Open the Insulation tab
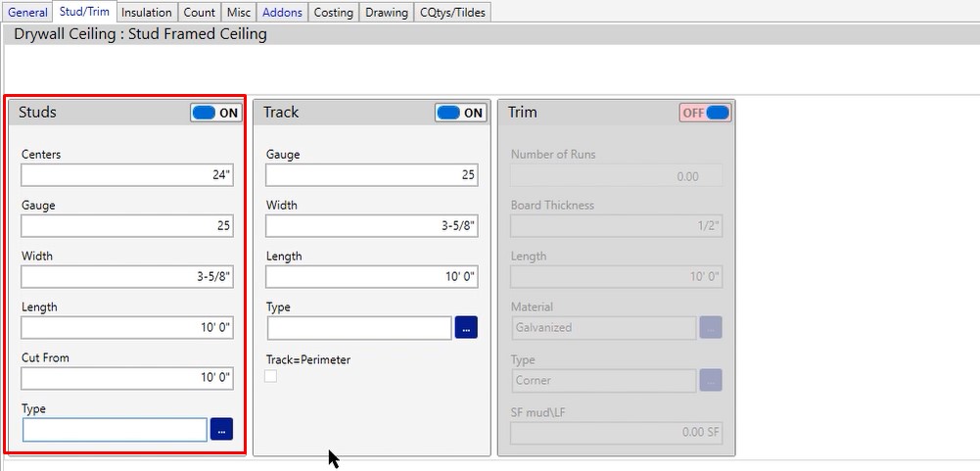This screenshot has width=980, height=471. [147, 12]
